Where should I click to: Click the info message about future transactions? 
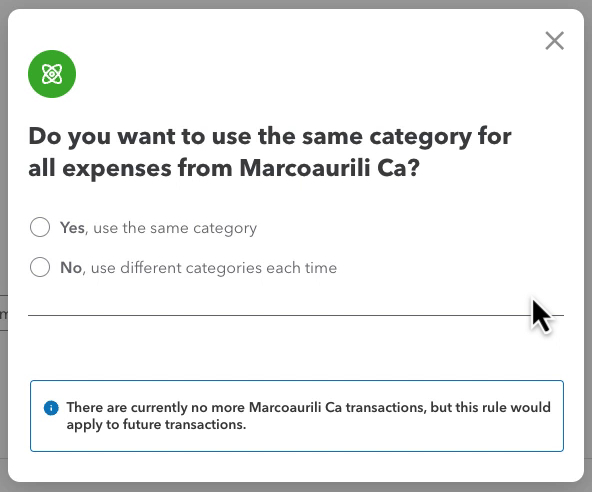297,416
